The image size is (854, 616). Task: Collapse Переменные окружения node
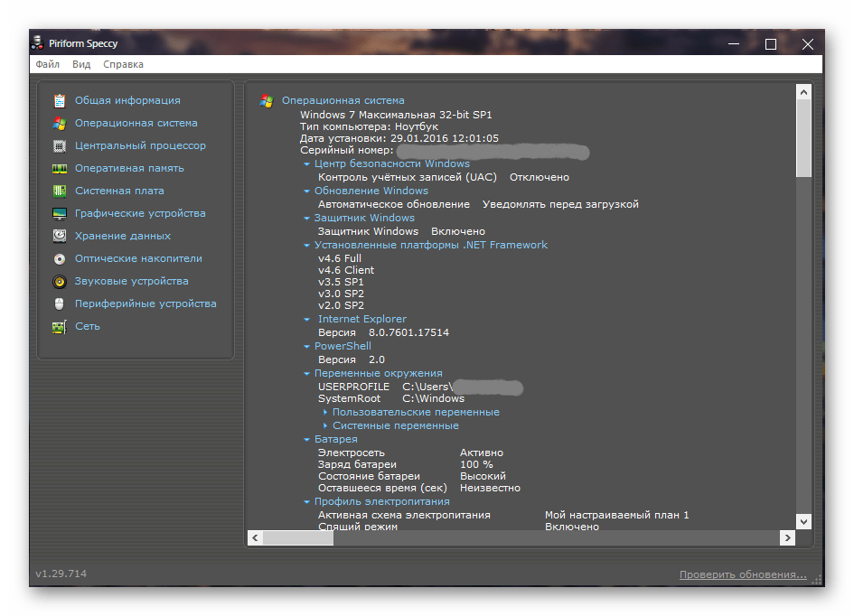(x=306, y=374)
